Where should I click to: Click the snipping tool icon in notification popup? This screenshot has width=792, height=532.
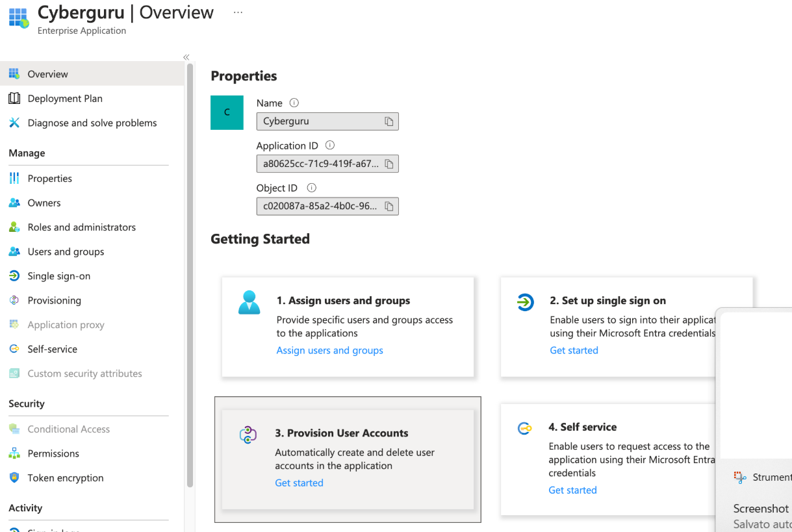click(740, 477)
